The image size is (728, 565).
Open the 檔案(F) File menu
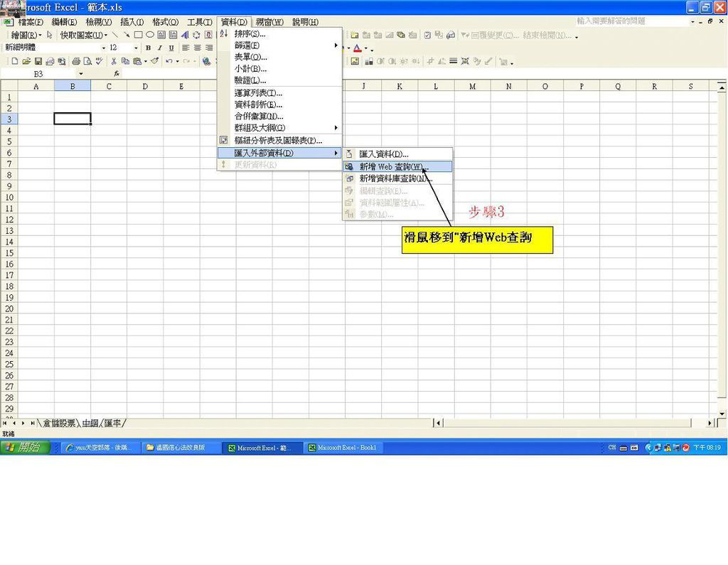click(x=31, y=22)
